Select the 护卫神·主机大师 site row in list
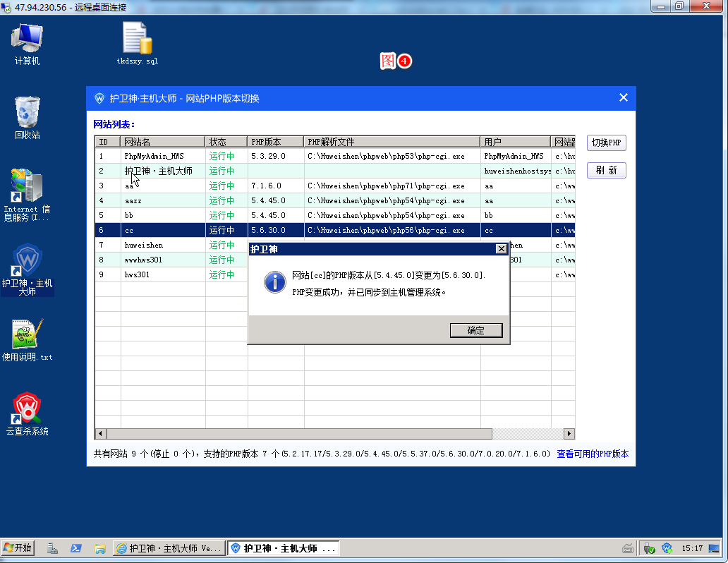Image resolution: width=728 pixels, height=563 pixels. 335,171
